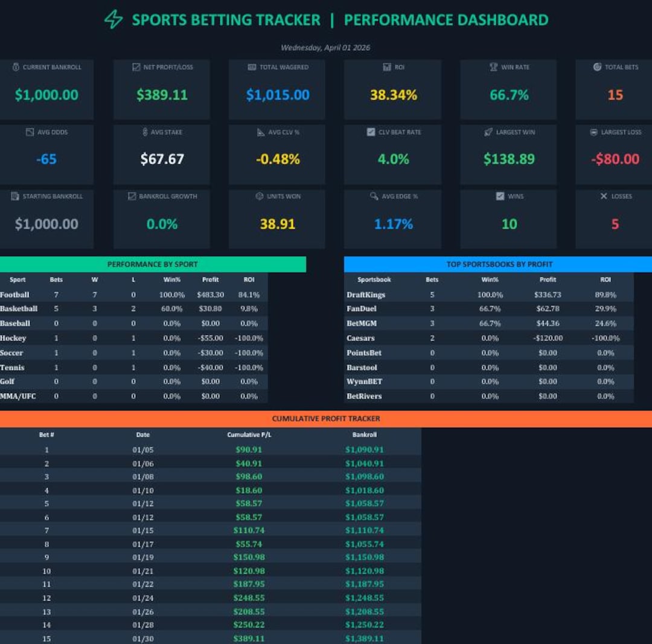Click the 1.17% avg edge value
Screen dimensions: 652x644
(x=394, y=225)
